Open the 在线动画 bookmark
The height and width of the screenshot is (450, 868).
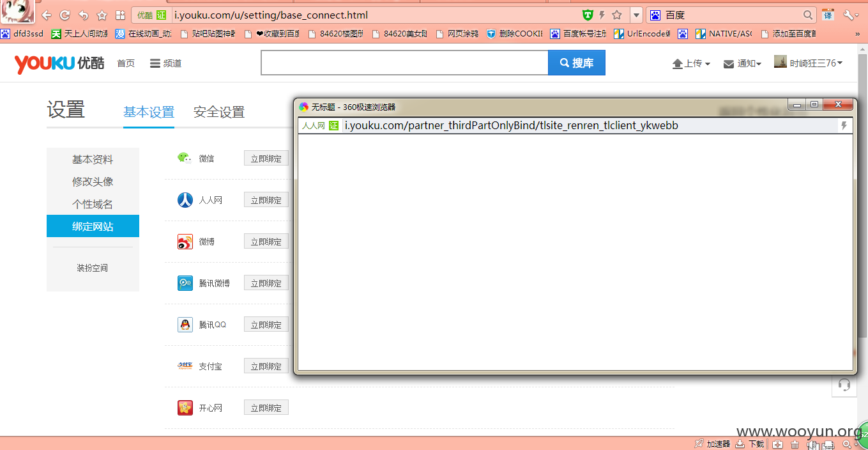(x=143, y=34)
